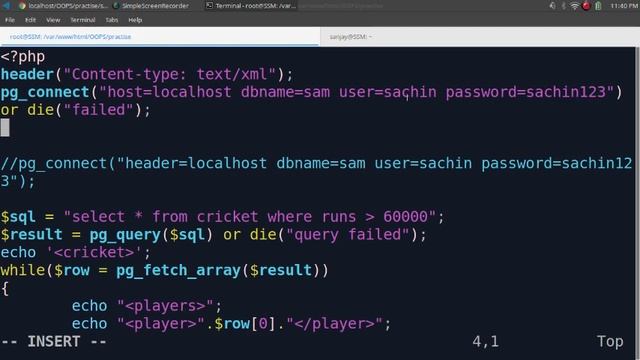The image size is (640, 360).
Task: Click the Terminal icon in the taskbar
Action: click(x=209, y=6)
